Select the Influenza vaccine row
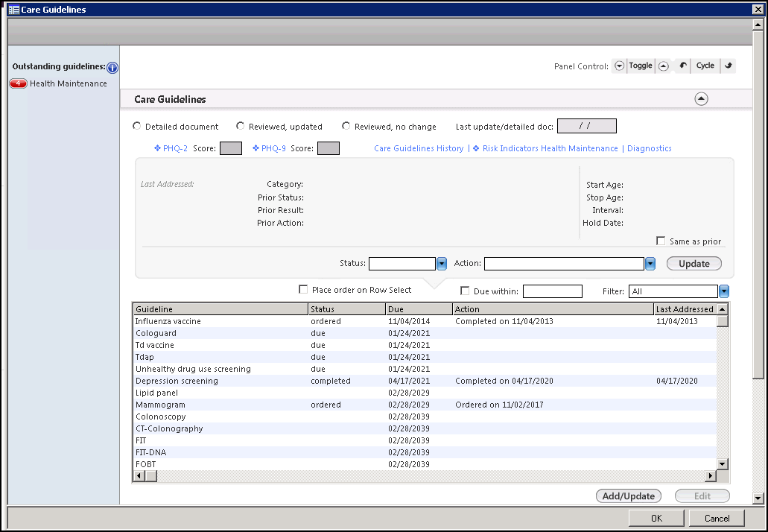Screen dimensions: 768x532 tap(425, 321)
